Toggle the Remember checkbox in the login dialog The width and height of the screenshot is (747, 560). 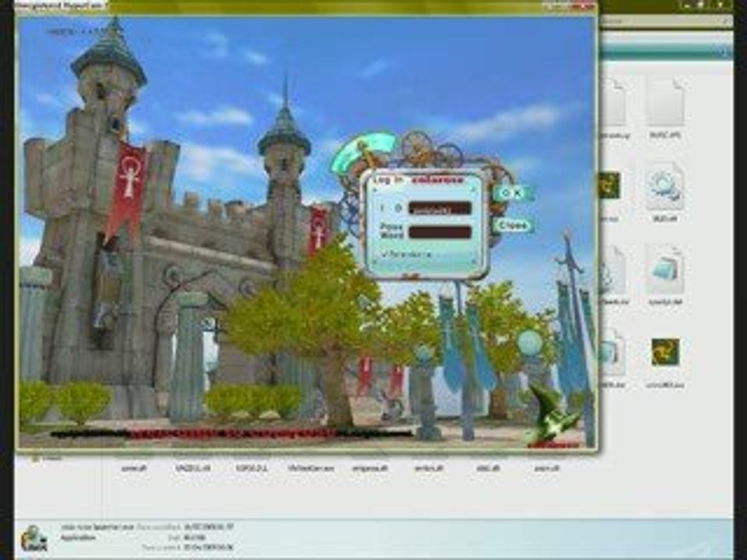385,254
